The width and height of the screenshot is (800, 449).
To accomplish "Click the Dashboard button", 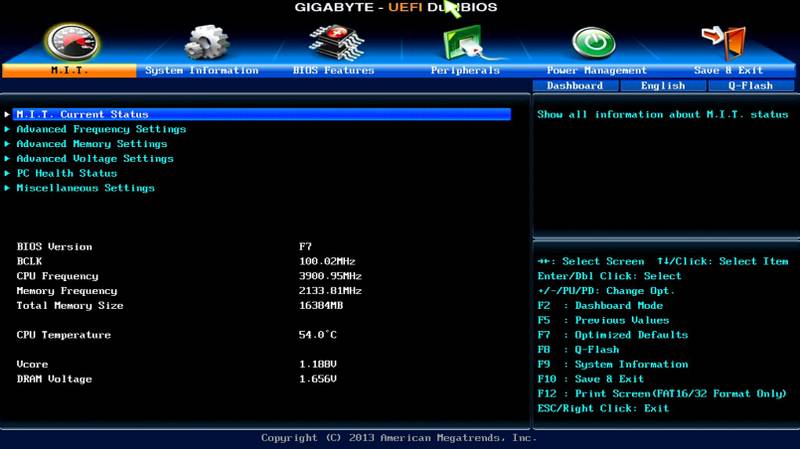I will click(x=575, y=86).
